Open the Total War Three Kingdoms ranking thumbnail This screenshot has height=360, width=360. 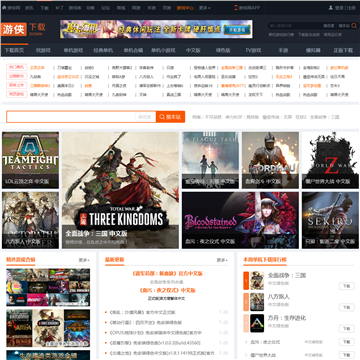pyautogui.click(x=257, y=280)
